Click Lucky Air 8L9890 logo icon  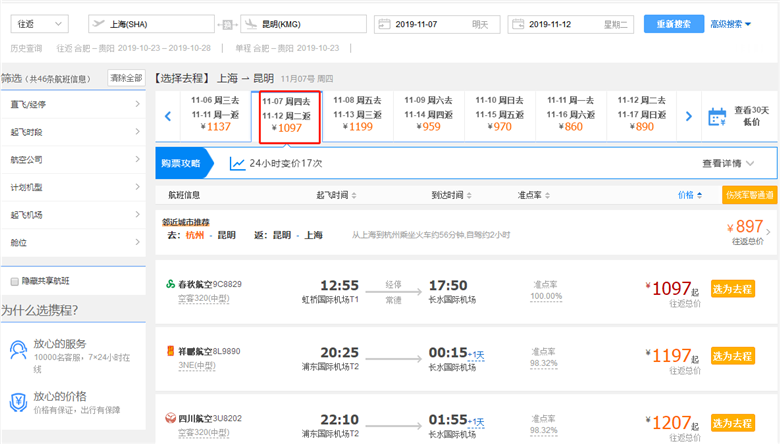(170, 351)
